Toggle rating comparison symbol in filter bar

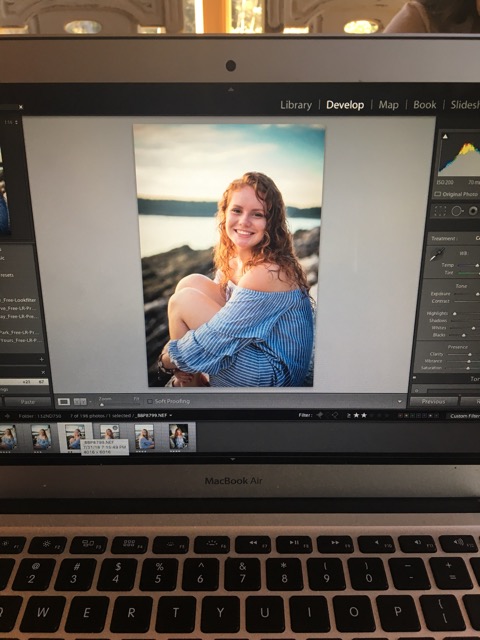349,415
